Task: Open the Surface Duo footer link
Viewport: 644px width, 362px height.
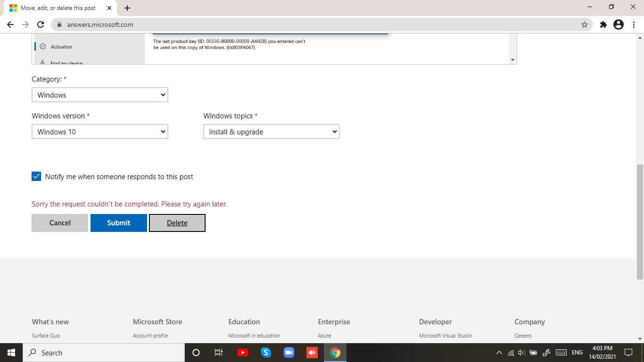Action: pyautogui.click(x=46, y=336)
